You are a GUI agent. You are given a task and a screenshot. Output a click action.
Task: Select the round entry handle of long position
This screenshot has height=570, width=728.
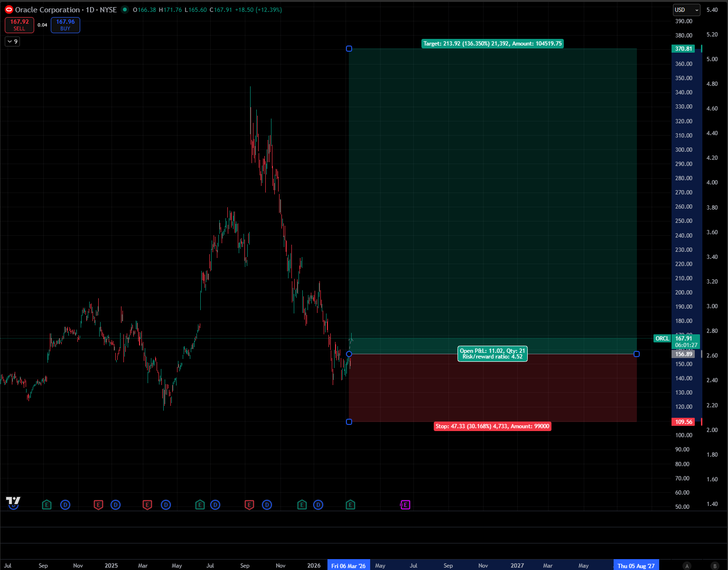point(349,354)
